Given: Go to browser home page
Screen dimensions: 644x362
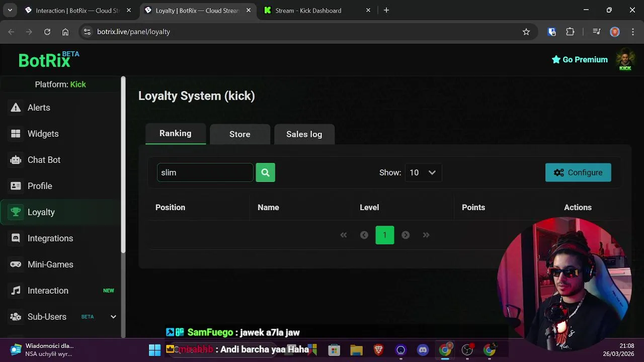Looking at the screenshot, I should (x=65, y=32).
